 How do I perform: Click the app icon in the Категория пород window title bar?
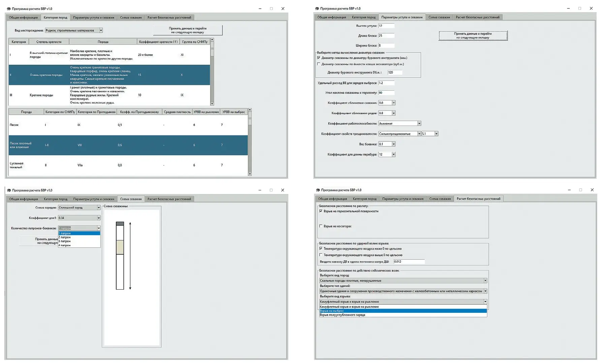coord(9,9)
